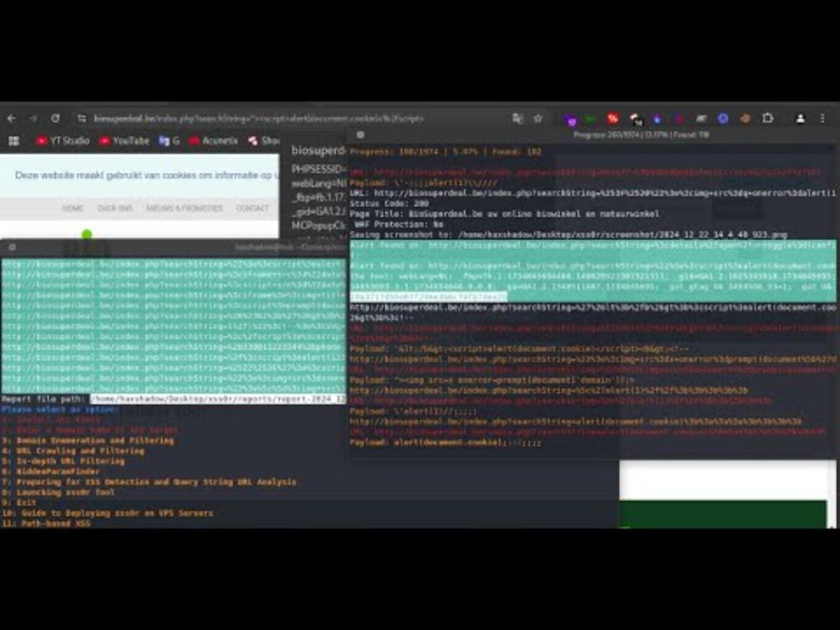Open the Chrome profile avatar
This screenshot has height=630, width=840.
tap(801, 118)
